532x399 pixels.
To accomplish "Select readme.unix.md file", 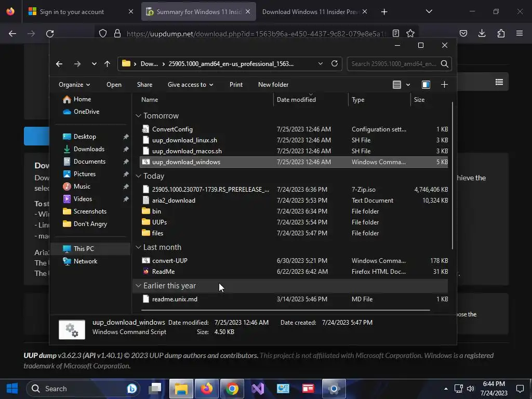I will pos(175,299).
